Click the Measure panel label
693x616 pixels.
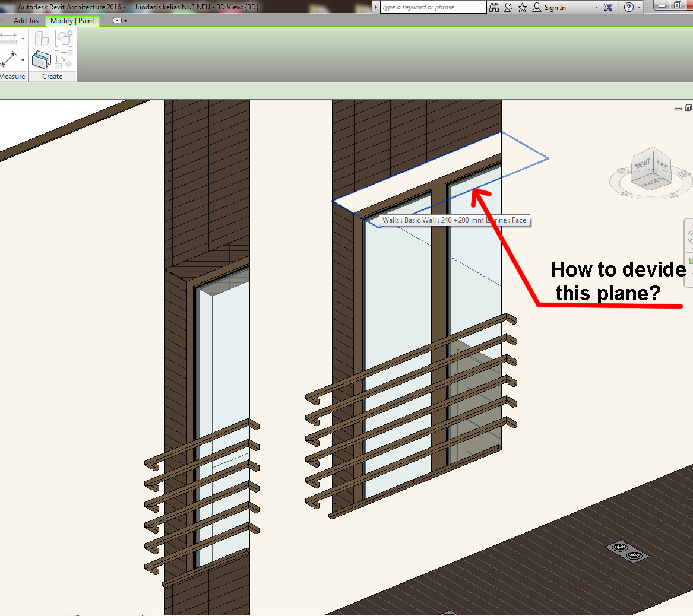12,77
